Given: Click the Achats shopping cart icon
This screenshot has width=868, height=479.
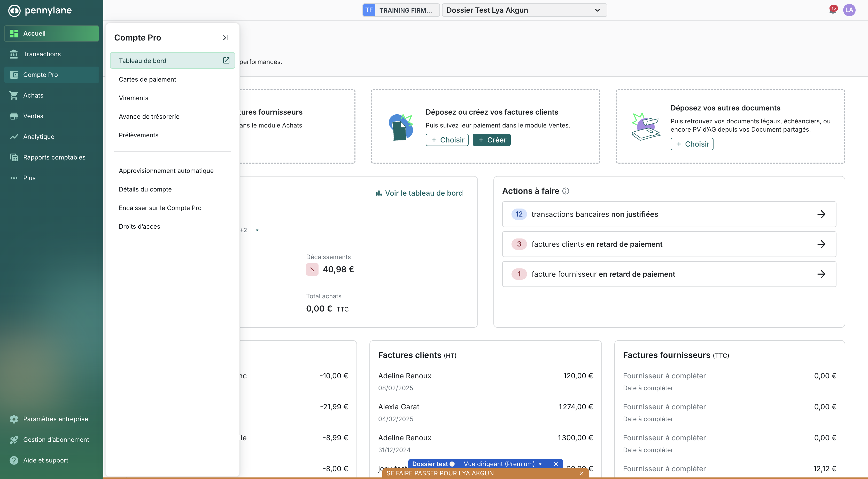Looking at the screenshot, I should coord(14,95).
